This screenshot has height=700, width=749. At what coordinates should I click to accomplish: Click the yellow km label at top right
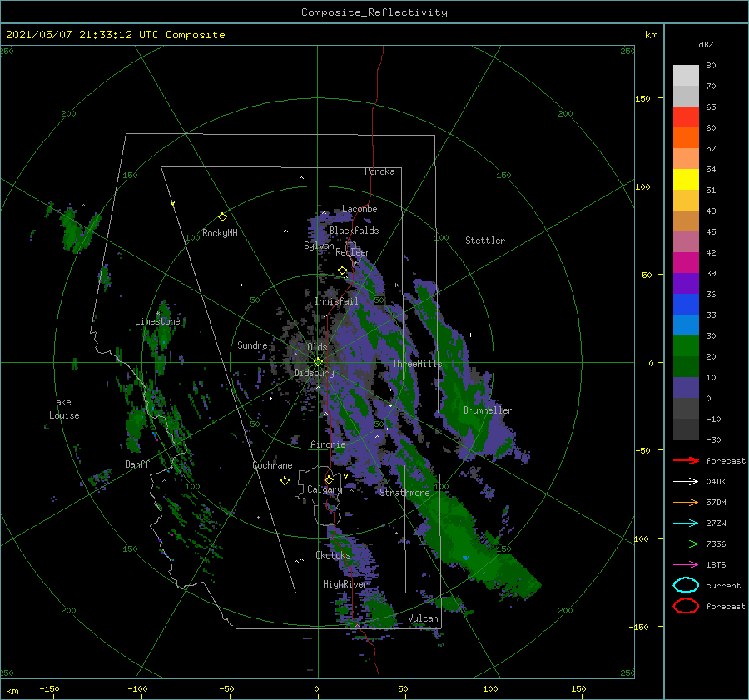click(x=651, y=35)
